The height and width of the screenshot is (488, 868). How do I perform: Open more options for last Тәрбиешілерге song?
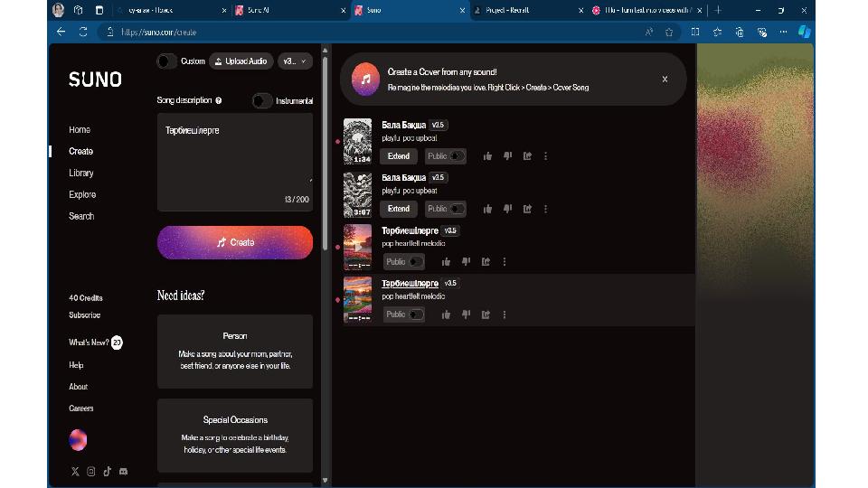tap(505, 314)
